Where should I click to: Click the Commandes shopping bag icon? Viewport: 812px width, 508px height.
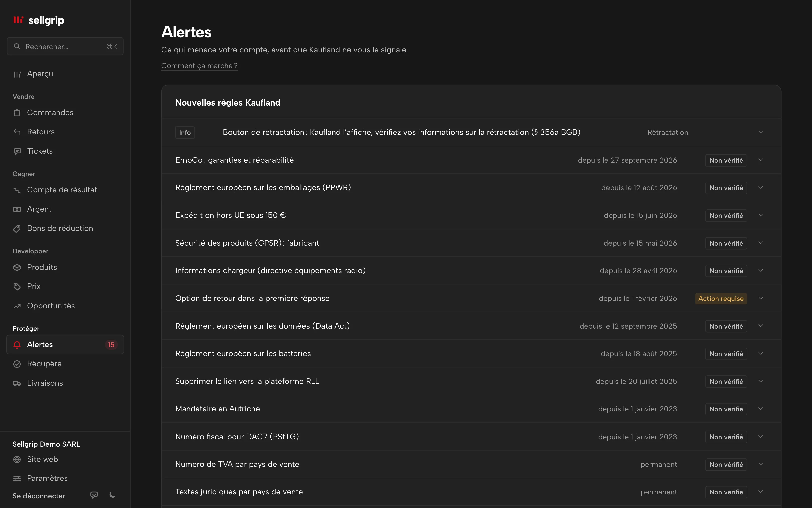[x=17, y=113]
